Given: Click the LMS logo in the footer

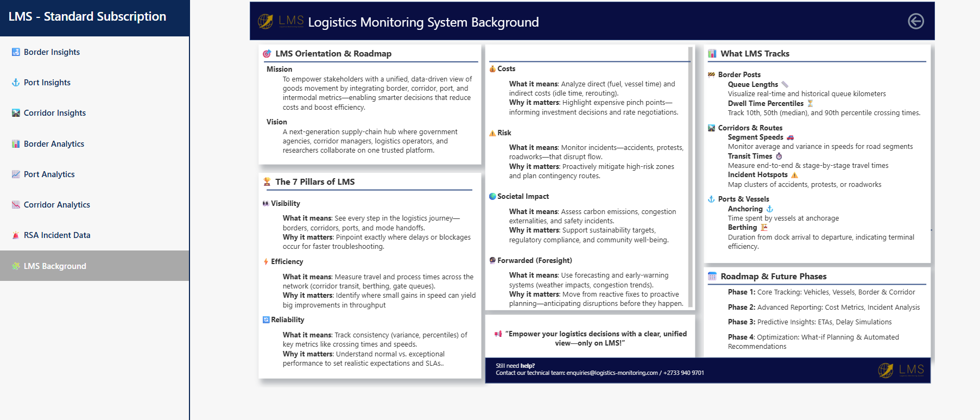Looking at the screenshot, I should (x=901, y=370).
